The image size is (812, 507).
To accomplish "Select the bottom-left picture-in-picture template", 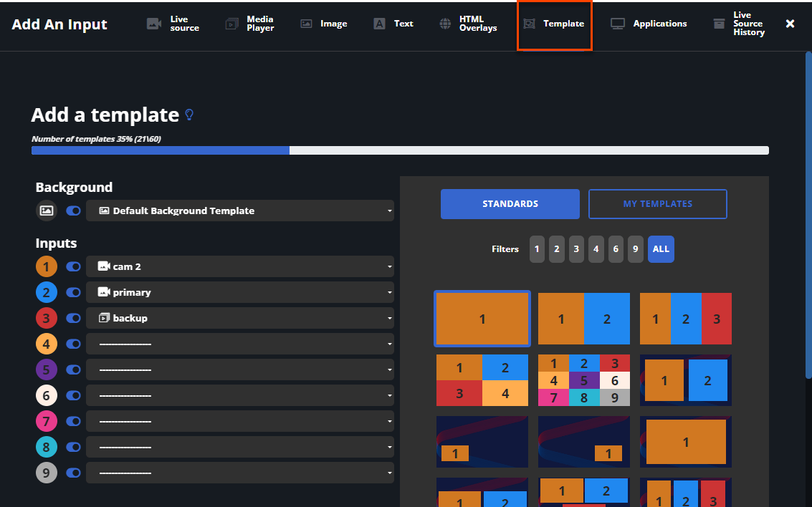I will click(x=482, y=442).
